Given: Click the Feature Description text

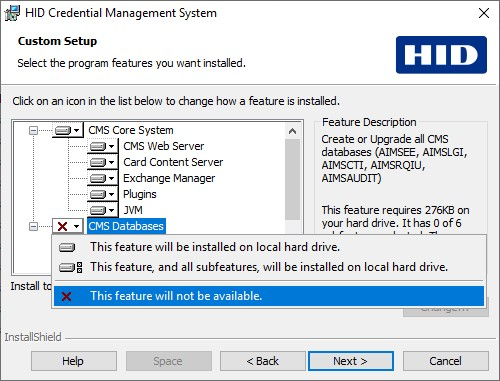Looking at the screenshot, I should coord(369,122).
